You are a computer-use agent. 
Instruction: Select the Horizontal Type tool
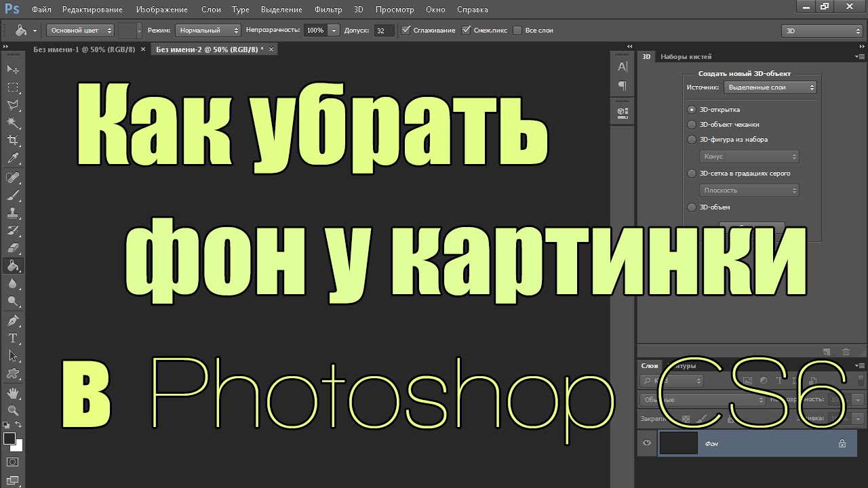point(13,338)
